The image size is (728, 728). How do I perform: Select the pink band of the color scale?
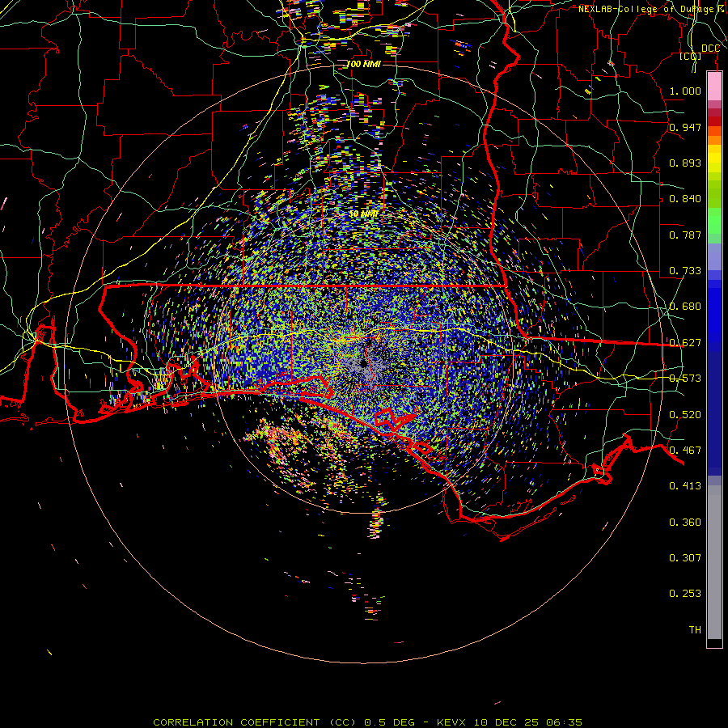coord(714,87)
